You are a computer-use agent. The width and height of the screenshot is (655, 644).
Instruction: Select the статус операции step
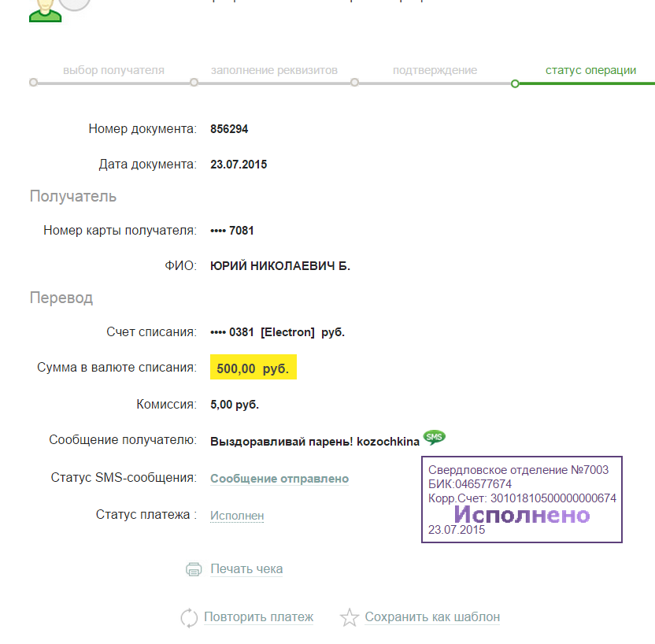[590, 70]
